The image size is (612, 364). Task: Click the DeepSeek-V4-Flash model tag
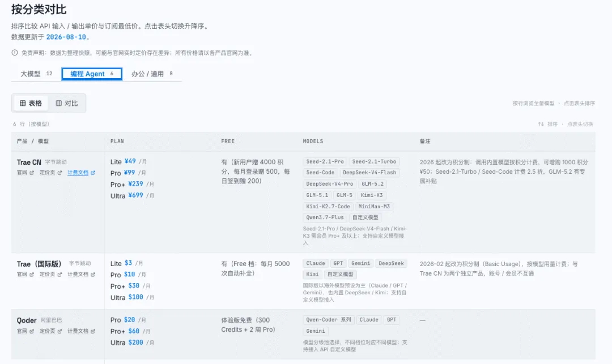pyautogui.click(x=369, y=173)
